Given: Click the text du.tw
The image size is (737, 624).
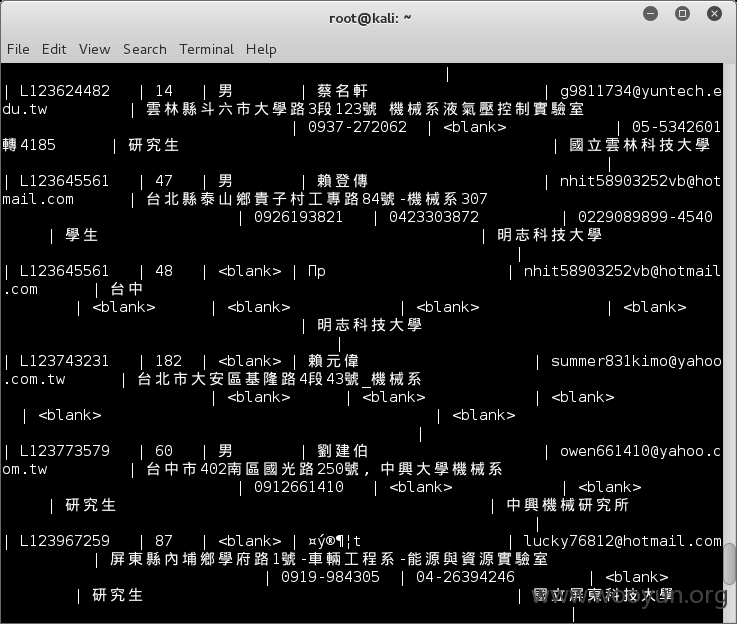Looking at the screenshot, I should (x=24, y=109).
